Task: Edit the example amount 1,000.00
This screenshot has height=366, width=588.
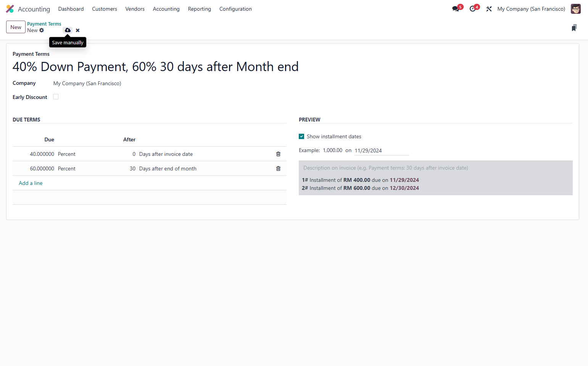Action: tap(333, 150)
